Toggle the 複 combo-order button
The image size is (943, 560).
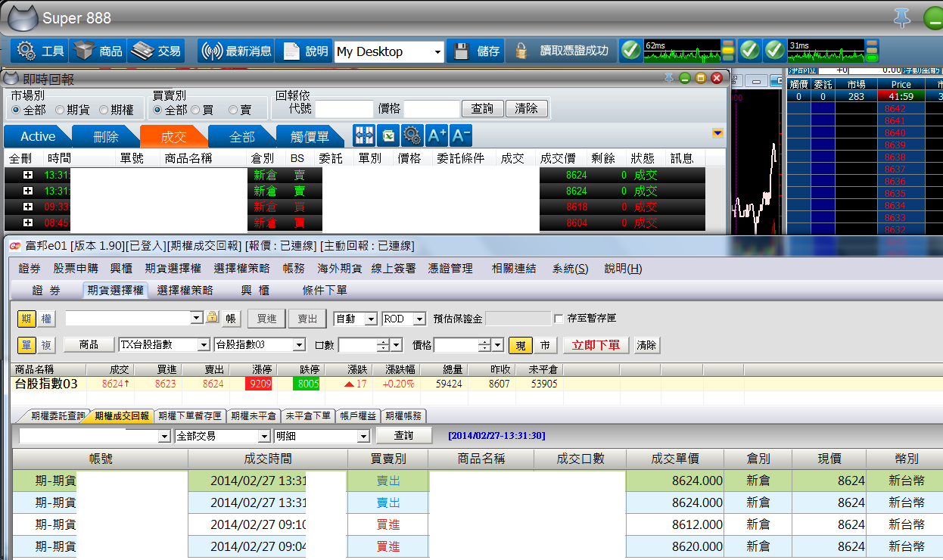[x=47, y=344]
